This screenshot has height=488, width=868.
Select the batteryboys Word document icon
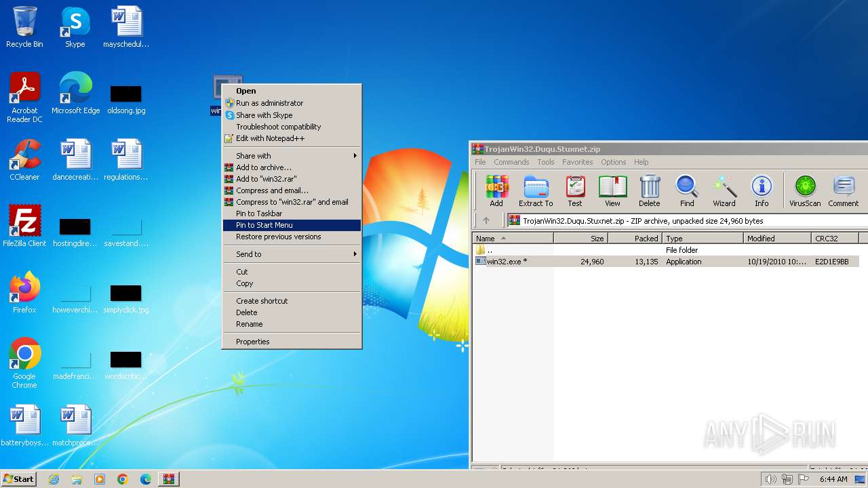tap(24, 426)
